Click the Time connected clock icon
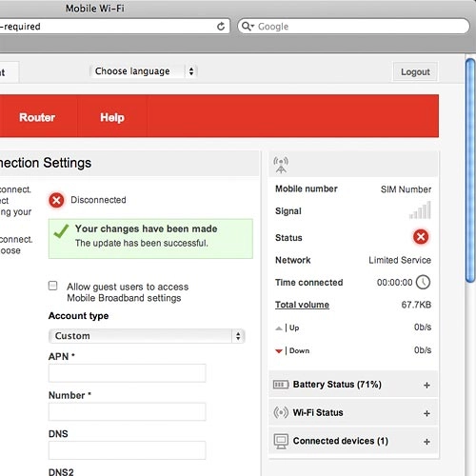Image resolution: width=476 pixels, height=476 pixels. tap(423, 282)
